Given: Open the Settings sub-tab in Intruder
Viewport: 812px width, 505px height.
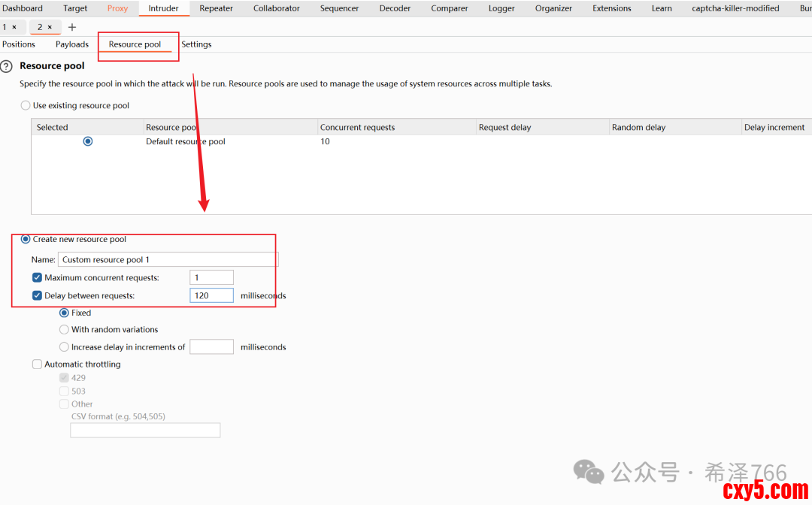Looking at the screenshot, I should pyautogui.click(x=196, y=44).
